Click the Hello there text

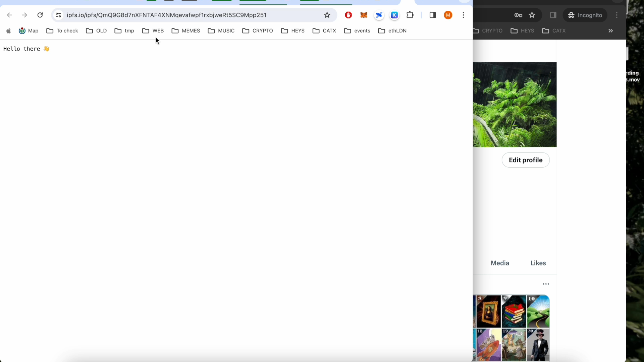[26, 49]
